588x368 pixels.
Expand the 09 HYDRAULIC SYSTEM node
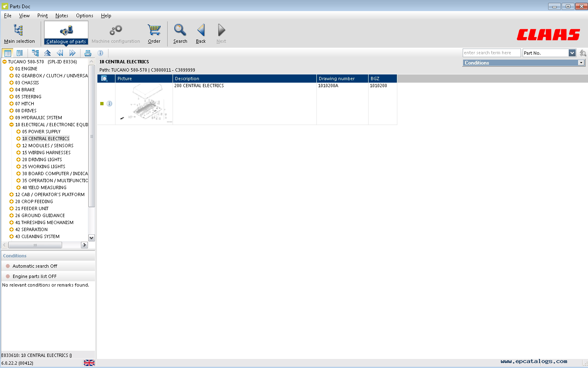(x=12, y=118)
